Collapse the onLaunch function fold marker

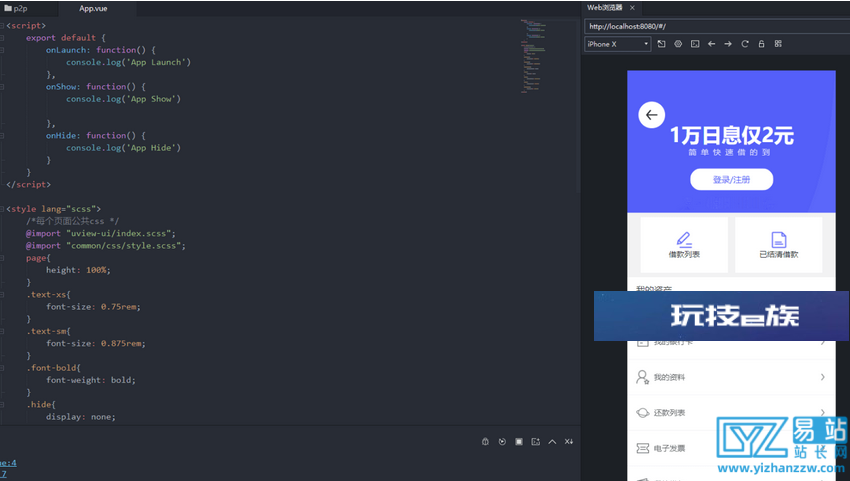pos(2,50)
